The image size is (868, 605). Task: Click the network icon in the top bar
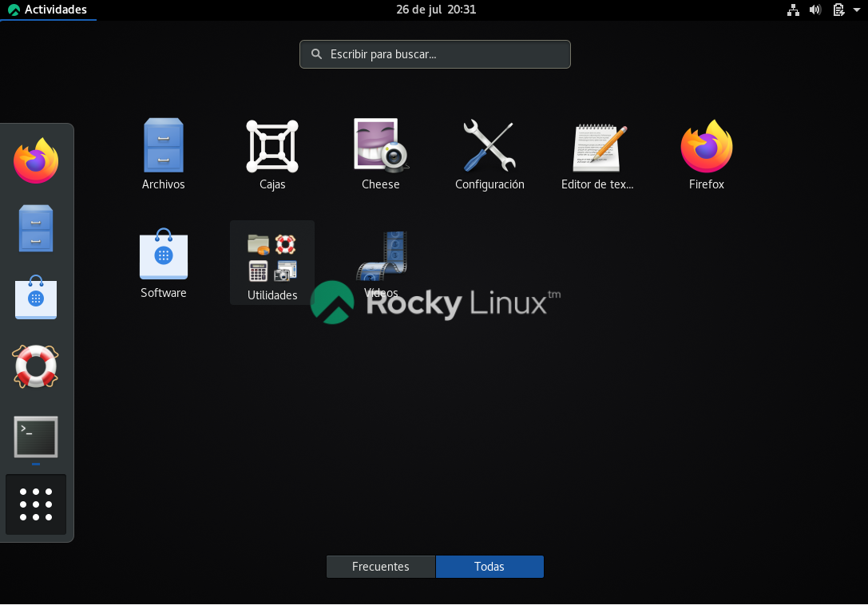(793, 10)
